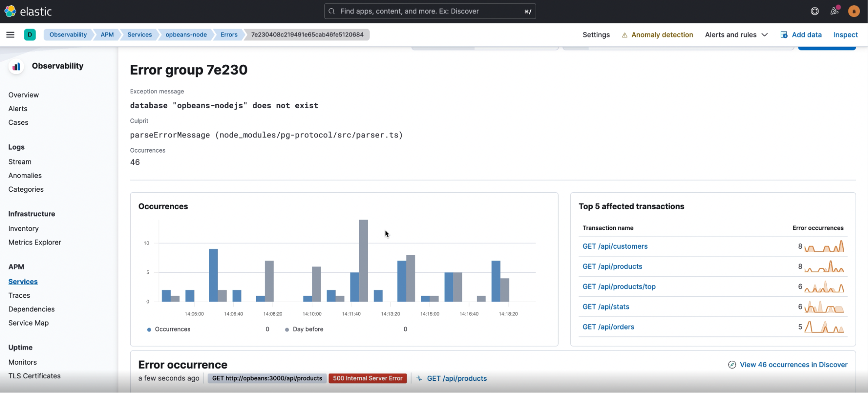Click the tallest gray bar in Occurrences chart

point(363,261)
